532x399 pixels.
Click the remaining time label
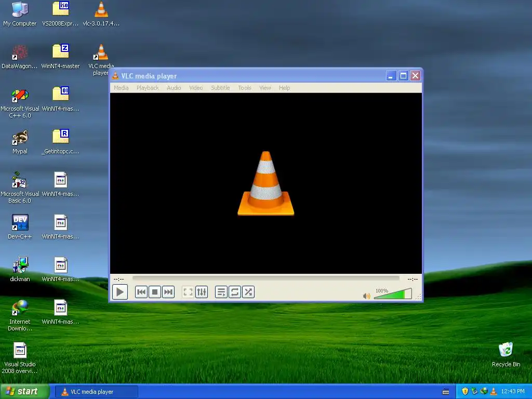click(x=413, y=279)
